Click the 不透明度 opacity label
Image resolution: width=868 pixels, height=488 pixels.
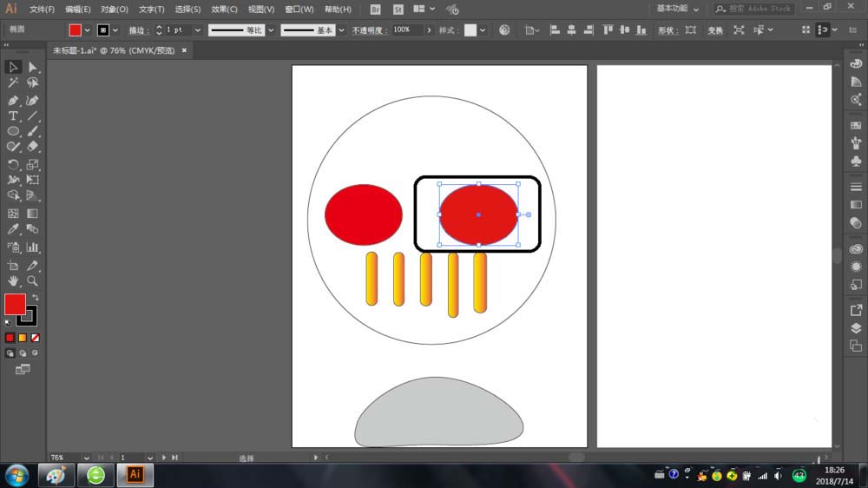click(369, 30)
